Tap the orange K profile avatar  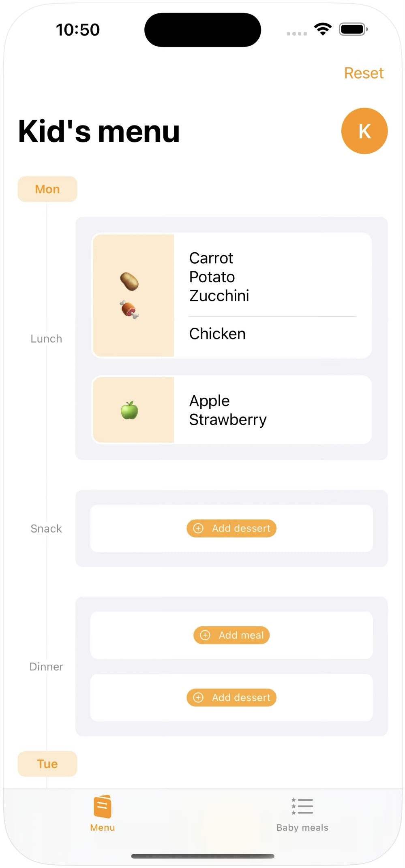[364, 131]
